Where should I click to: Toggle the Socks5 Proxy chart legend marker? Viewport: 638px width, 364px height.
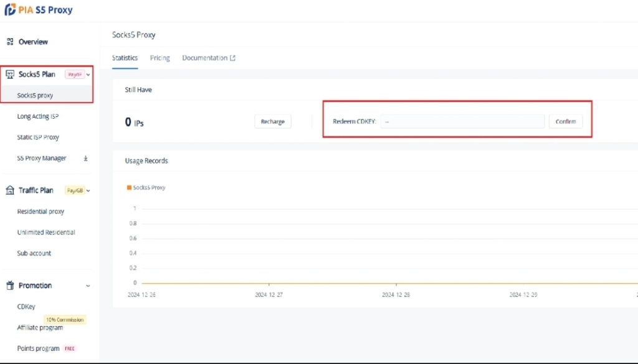coord(129,188)
